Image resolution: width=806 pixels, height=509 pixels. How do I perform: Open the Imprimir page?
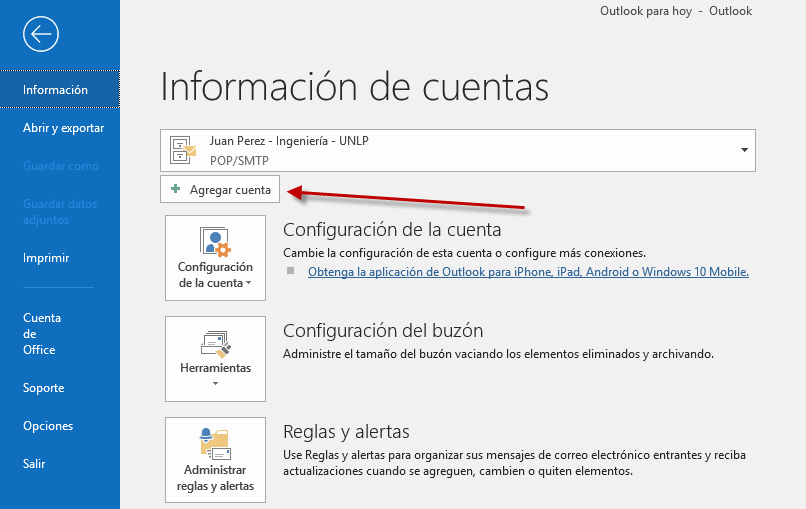46,258
